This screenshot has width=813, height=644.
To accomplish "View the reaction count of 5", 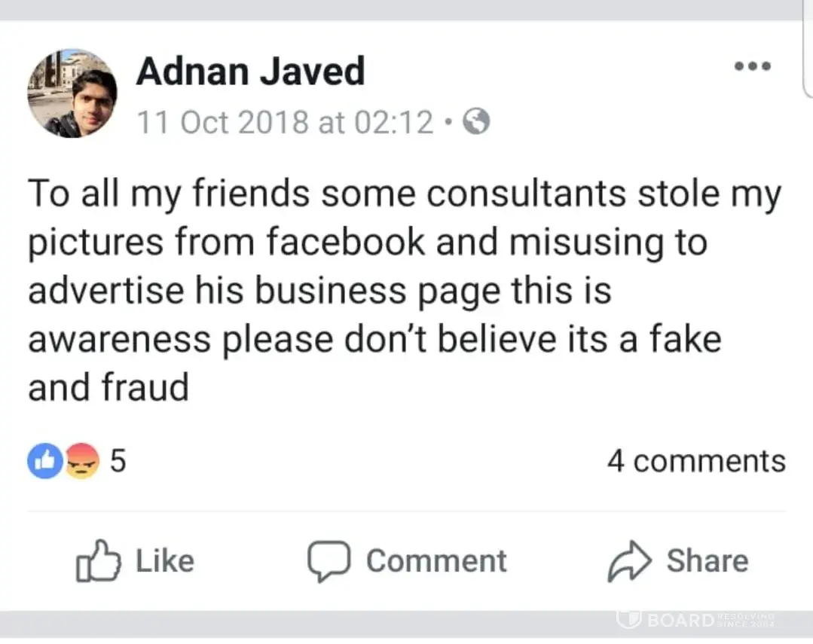I will click(118, 462).
